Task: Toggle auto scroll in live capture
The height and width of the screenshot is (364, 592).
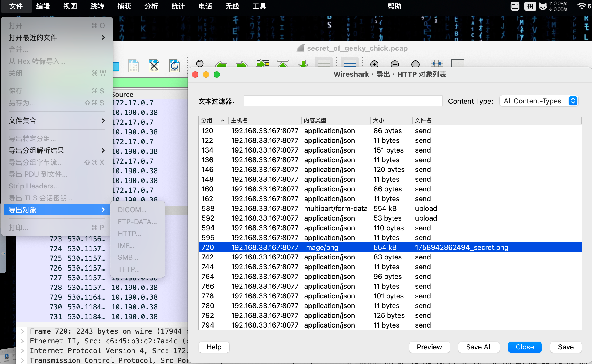Action: pyautogui.click(x=324, y=63)
